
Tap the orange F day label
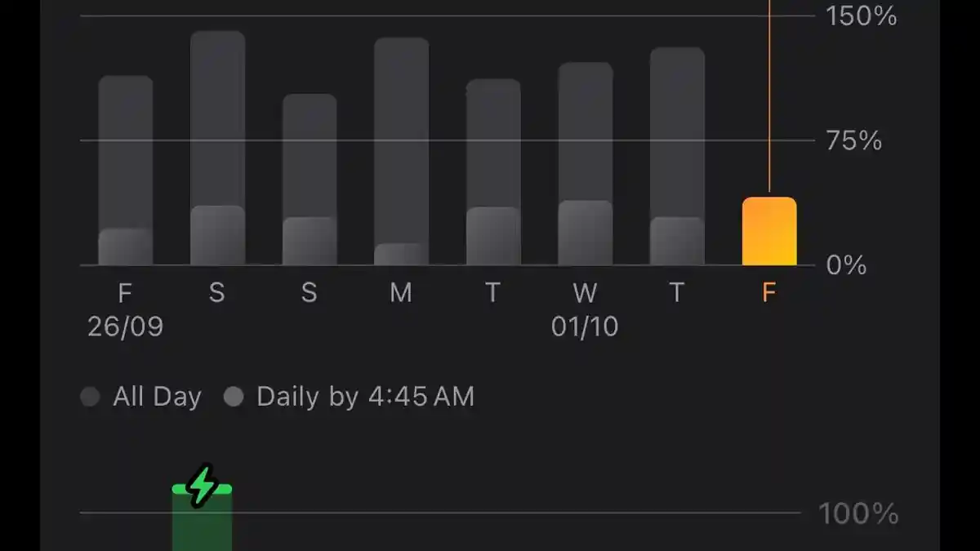point(768,293)
